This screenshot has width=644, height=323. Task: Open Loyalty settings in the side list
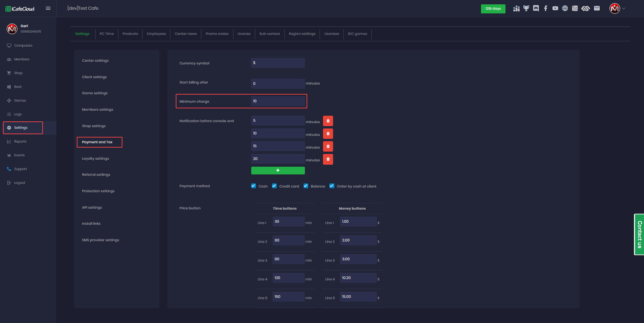click(95, 159)
